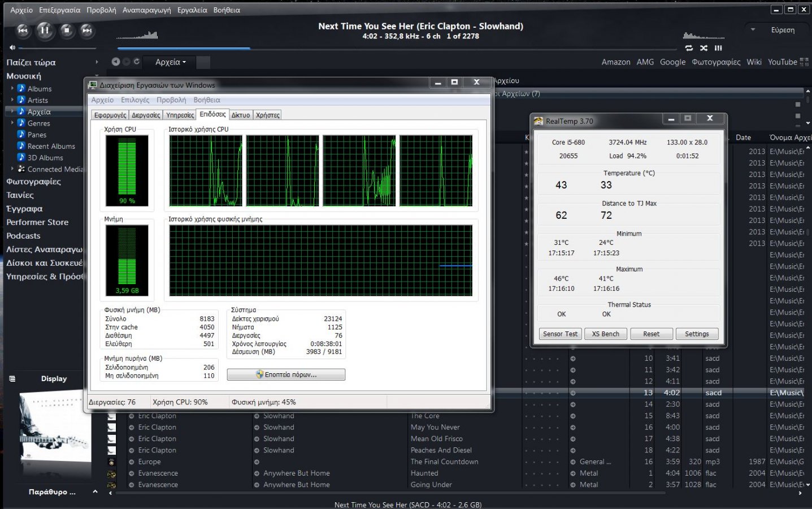Toggle shuffle playback mode
812x509 pixels.
point(704,48)
